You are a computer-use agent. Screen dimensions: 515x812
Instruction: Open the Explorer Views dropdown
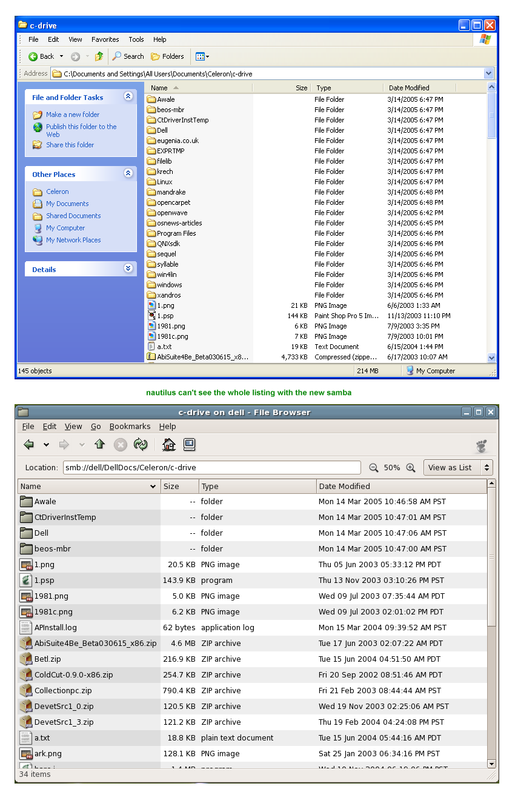pyautogui.click(x=202, y=56)
